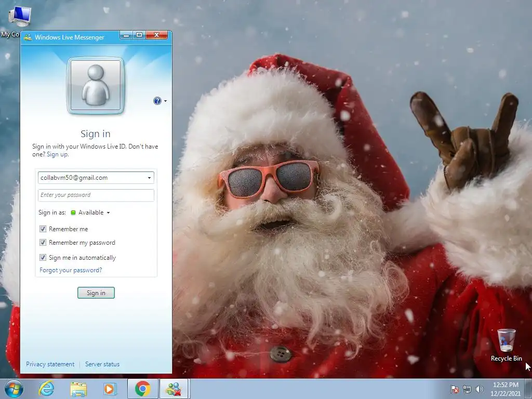Open Google Chrome from the taskbar
Viewport: 532px width, 399px height.
coord(143,389)
